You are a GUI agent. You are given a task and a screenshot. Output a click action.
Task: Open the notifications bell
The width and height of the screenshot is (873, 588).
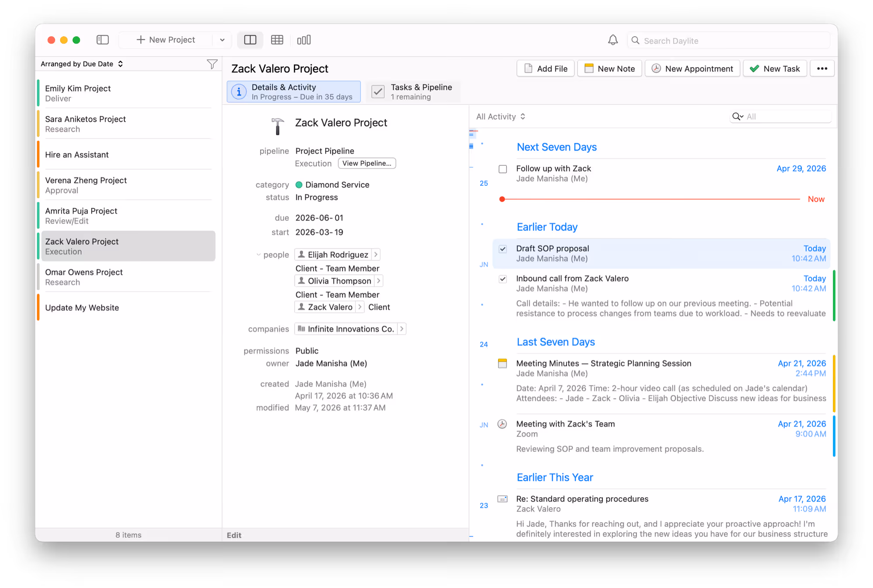[613, 40]
